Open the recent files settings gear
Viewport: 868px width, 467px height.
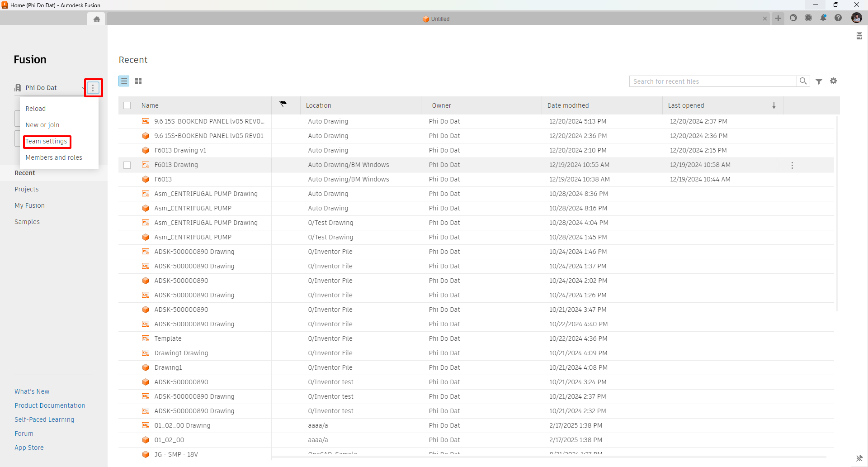[x=834, y=81]
